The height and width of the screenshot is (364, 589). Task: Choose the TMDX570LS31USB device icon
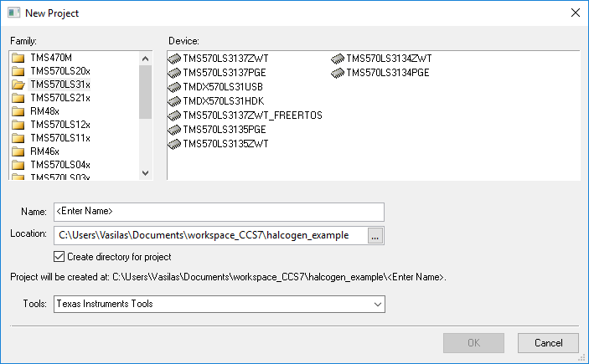click(174, 87)
